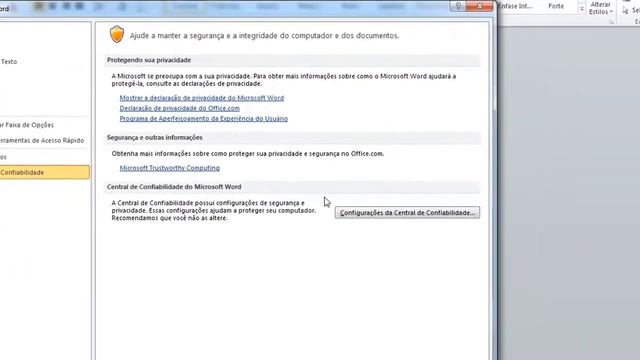Click the orange security shield icon
The image size is (640, 360).
click(x=117, y=34)
